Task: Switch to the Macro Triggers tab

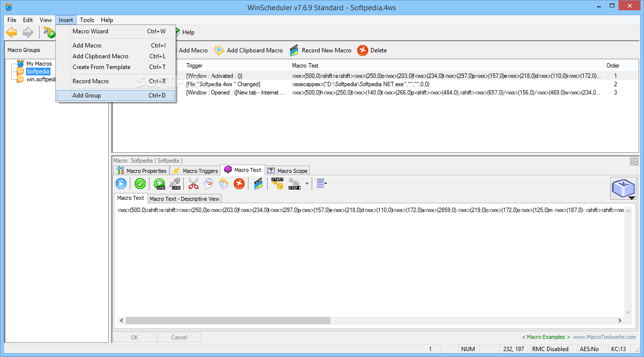Action: tap(195, 170)
